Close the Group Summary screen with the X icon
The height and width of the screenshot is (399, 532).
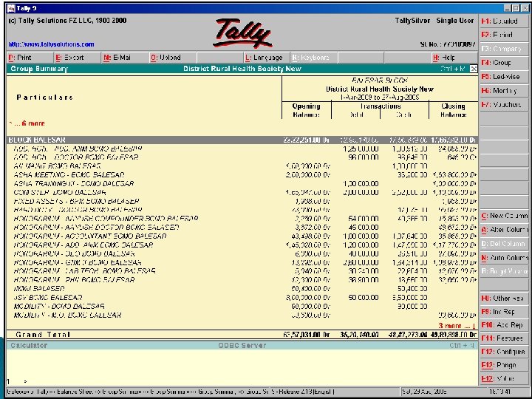474,69
